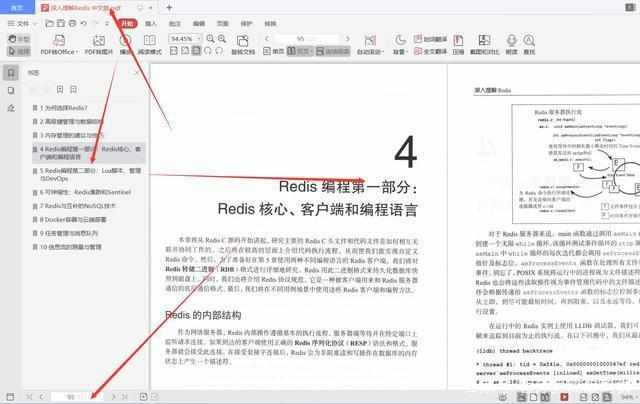Click 旋转文档 rotate document

point(243,44)
